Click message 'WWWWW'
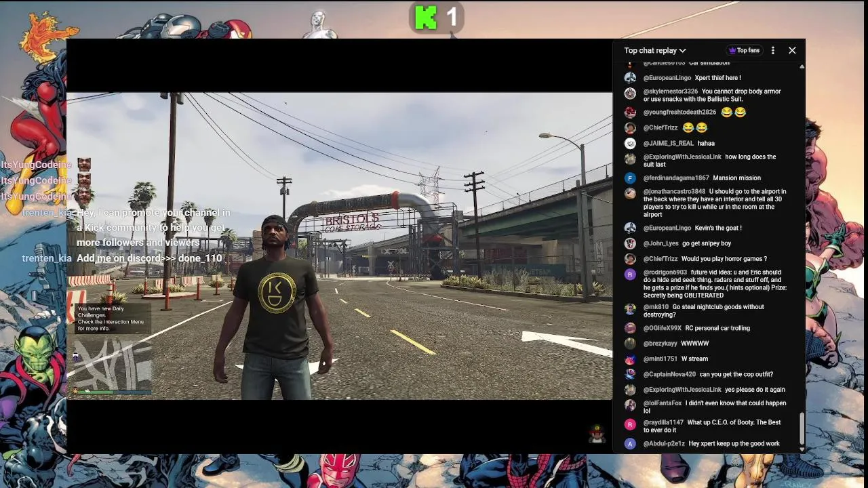The image size is (868, 488). [694, 344]
